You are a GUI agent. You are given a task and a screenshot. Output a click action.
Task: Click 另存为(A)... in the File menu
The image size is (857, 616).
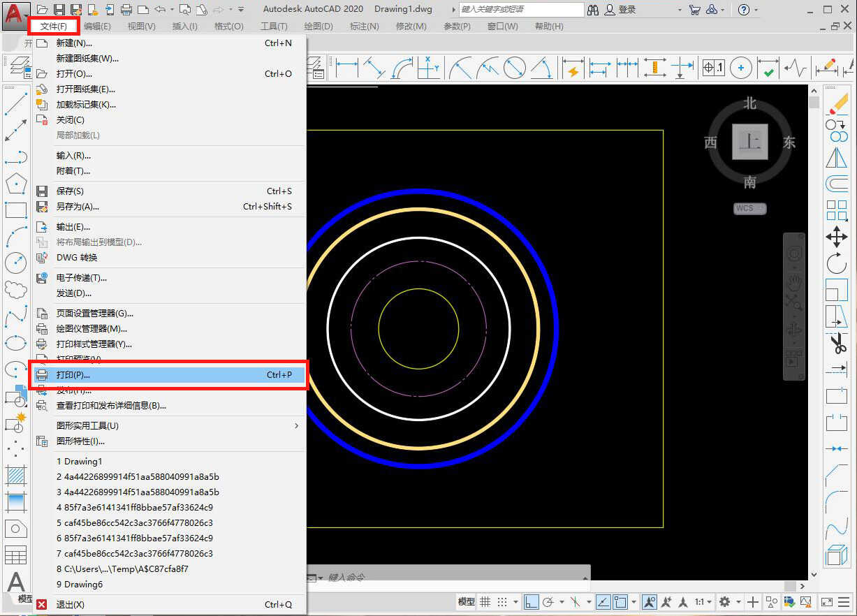pyautogui.click(x=78, y=207)
